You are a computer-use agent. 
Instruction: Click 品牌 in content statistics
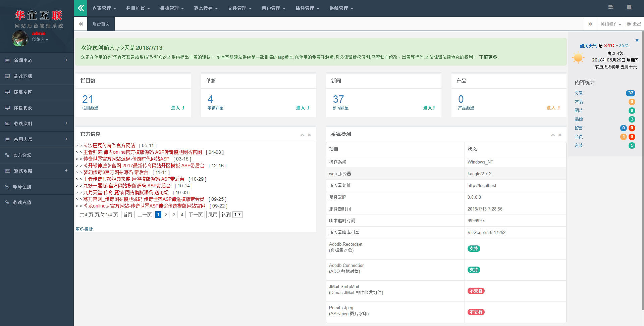[x=579, y=119]
